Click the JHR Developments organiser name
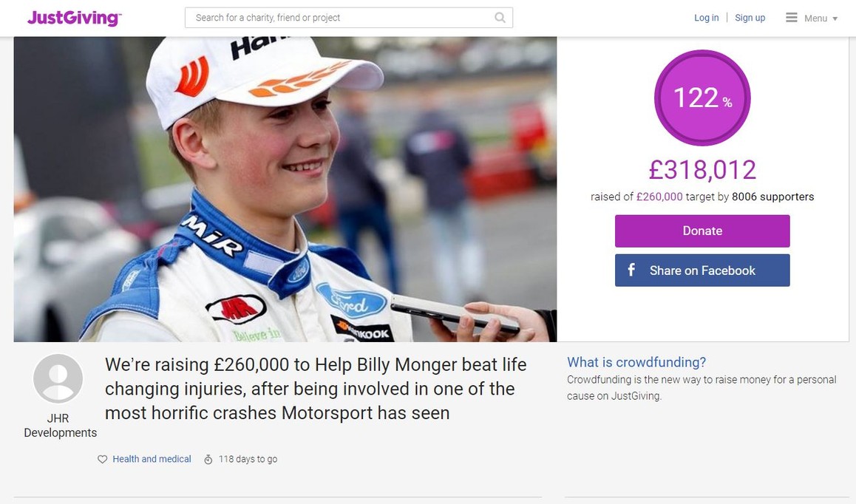This screenshot has height=504, width=856. 60,426
